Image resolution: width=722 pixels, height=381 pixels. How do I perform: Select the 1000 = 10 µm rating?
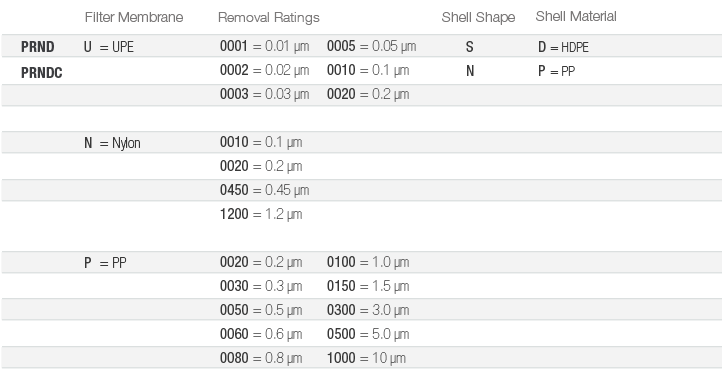click(x=367, y=358)
